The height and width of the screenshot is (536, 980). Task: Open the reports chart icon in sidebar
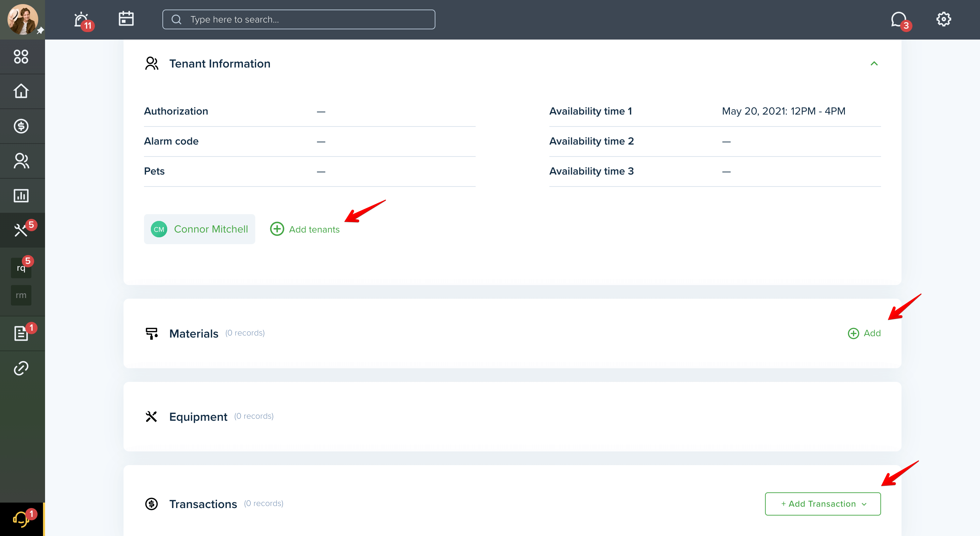tap(21, 195)
